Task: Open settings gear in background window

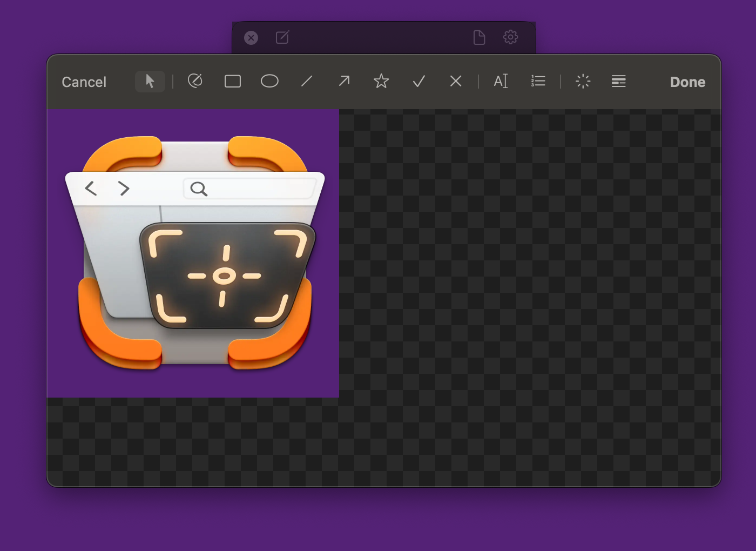Action: [510, 37]
